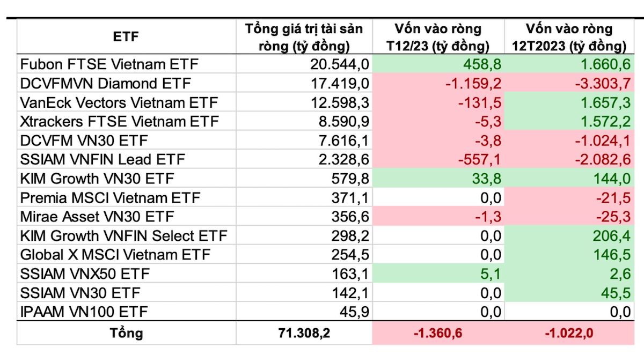Image resolution: width=644 pixels, height=362 pixels.
Task: Click the SSIAM VNFIN Lead ETF cell
Action: [102, 159]
